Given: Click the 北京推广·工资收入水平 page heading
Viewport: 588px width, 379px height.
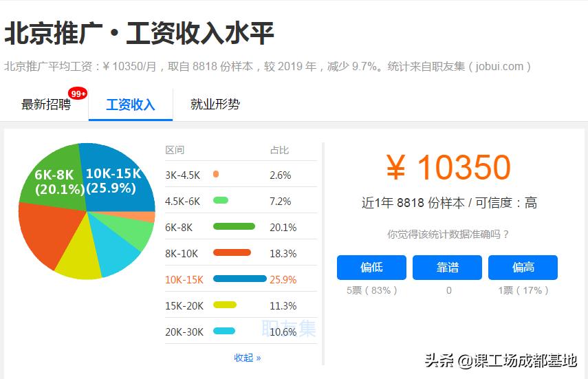Looking at the screenshot, I should [139, 34].
